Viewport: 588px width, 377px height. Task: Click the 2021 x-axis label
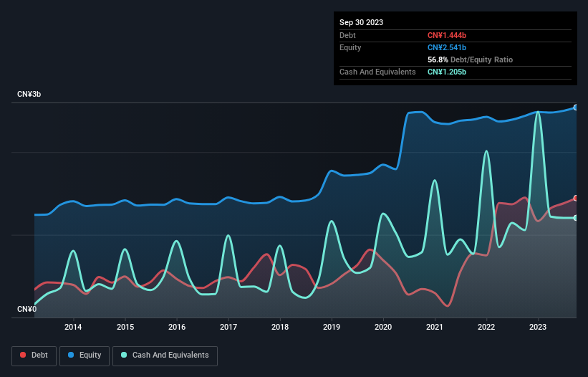(x=435, y=327)
